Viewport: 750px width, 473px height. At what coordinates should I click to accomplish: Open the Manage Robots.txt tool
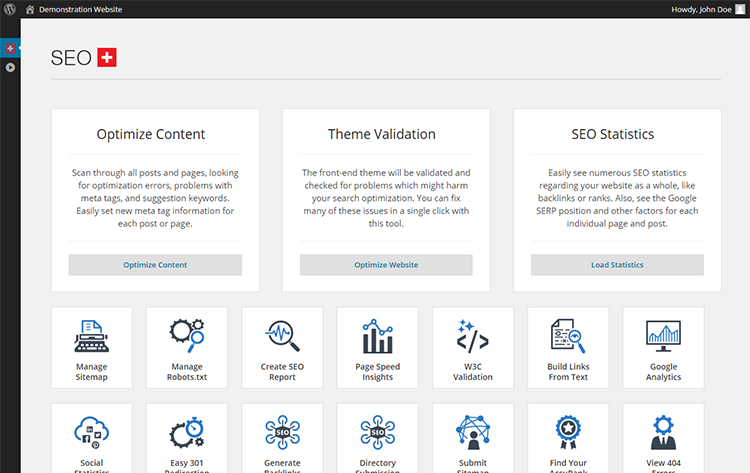[187, 348]
